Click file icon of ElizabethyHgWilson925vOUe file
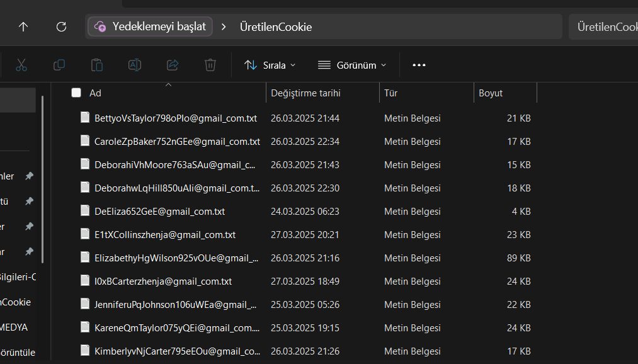 pyautogui.click(x=85, y=258)
